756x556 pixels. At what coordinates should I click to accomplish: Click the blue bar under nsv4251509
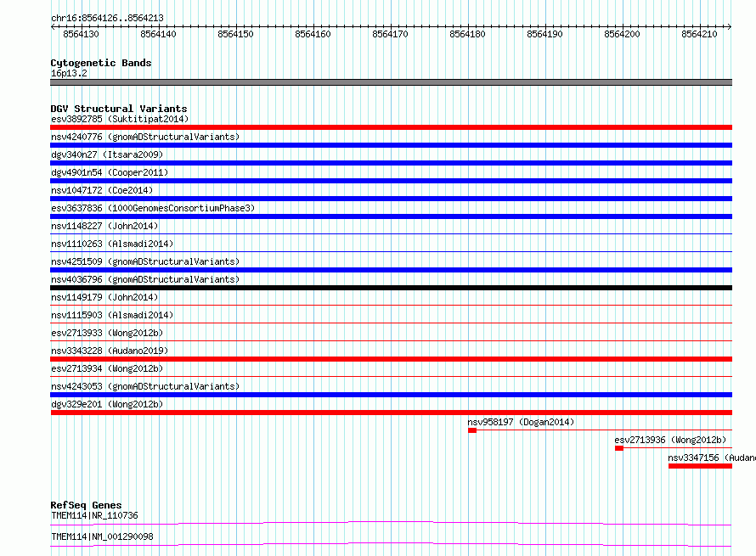391,270
